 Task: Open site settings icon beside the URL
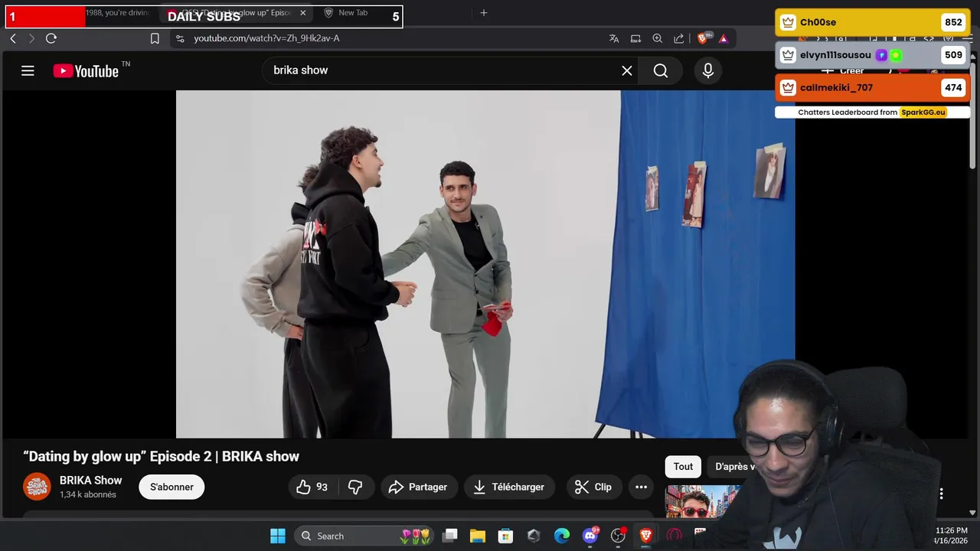click(180, 38)
